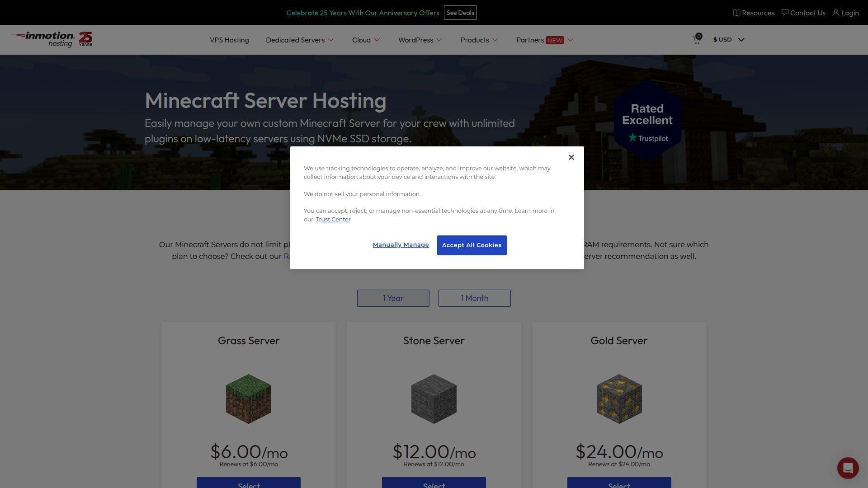Open VPS Hosting page
868x488 pixels.
point(229,40)
